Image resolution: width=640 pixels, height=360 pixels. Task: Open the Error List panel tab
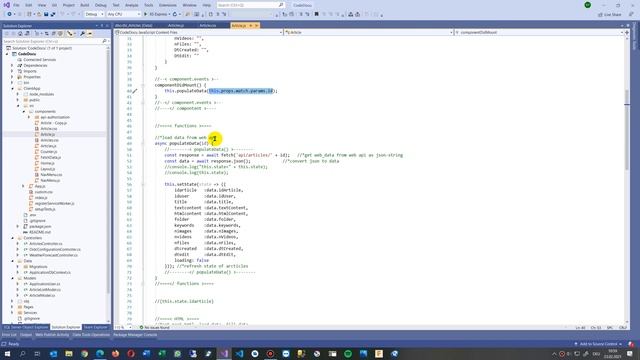click(x=9, y=335)
